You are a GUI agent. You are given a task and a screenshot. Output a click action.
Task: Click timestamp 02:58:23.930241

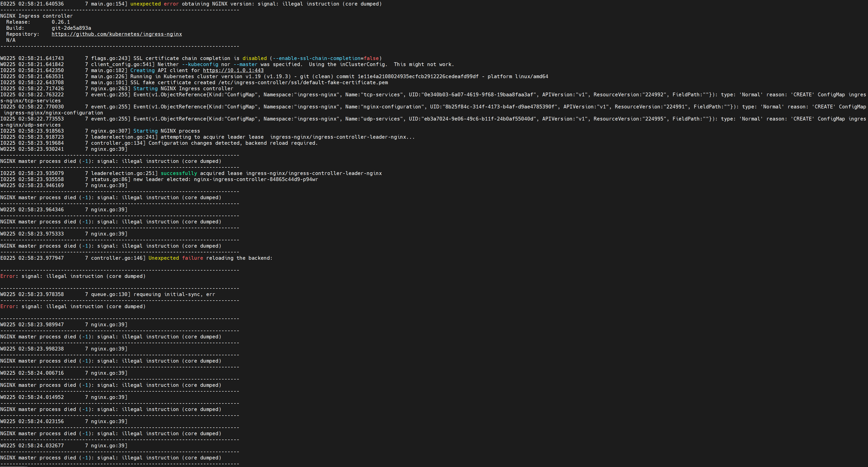click(x=41, y=149)
